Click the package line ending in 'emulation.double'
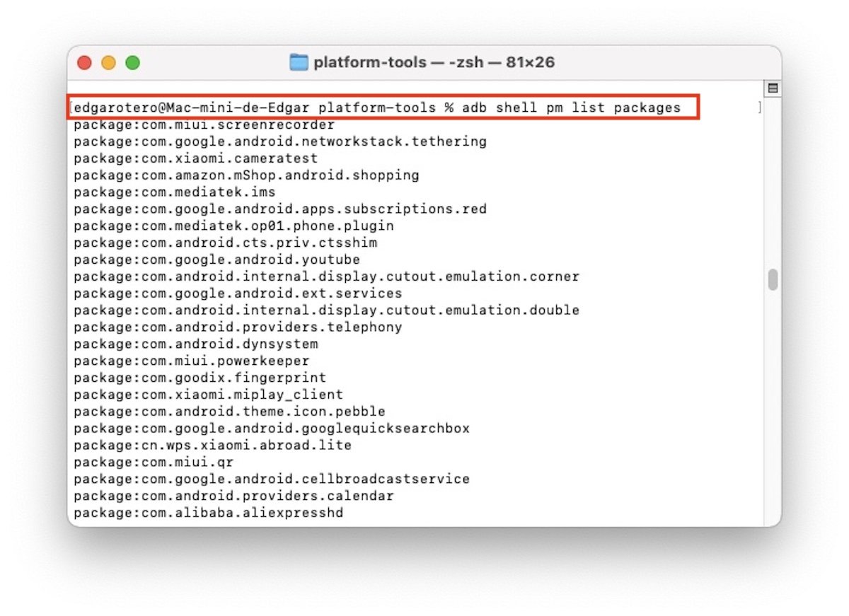The height and width of the screenshot is (616, 849). tap(326, 310)
